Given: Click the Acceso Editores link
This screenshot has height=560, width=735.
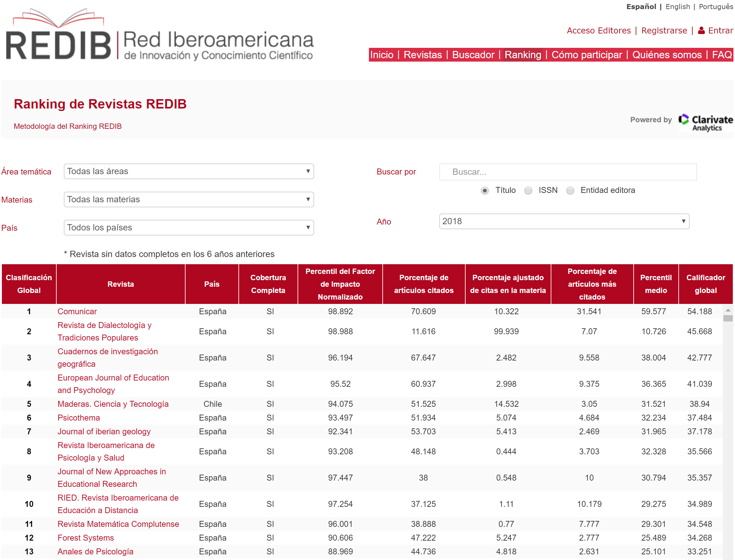Looking at the screenshot, I should click(x=599, y=31).
